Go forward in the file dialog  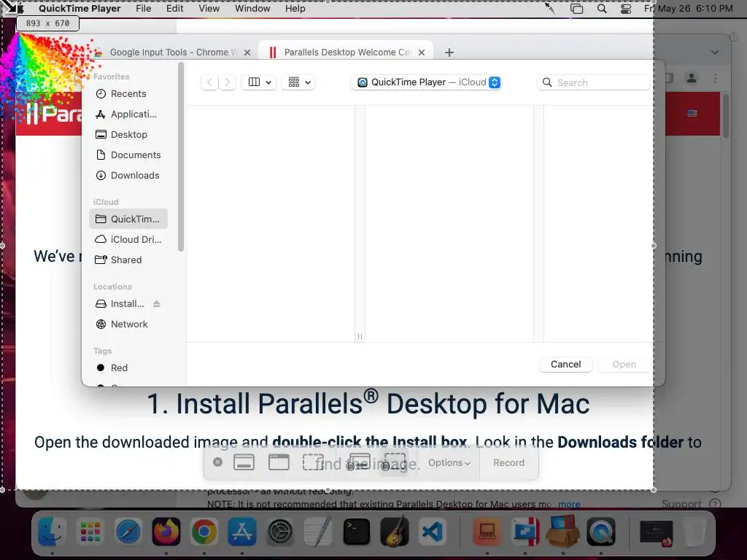point(228,82)
